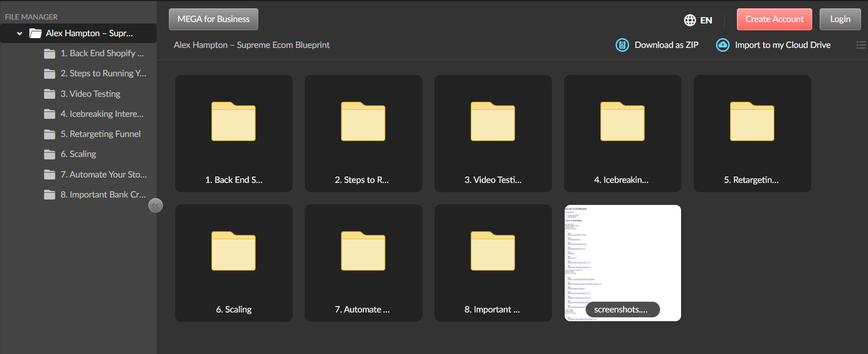Click the '1. Back End S...' tile caption
Screen dimensions: 868x354
pyautogui.click(x=234, y=180)
